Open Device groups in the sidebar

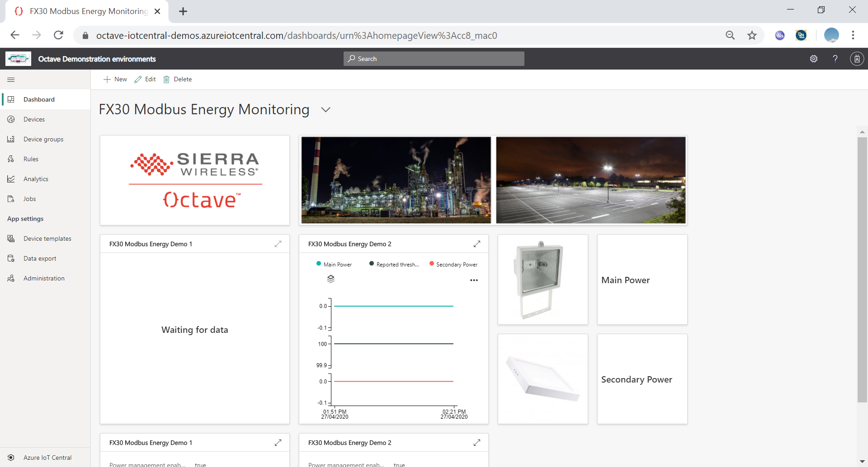coord(45,139)
